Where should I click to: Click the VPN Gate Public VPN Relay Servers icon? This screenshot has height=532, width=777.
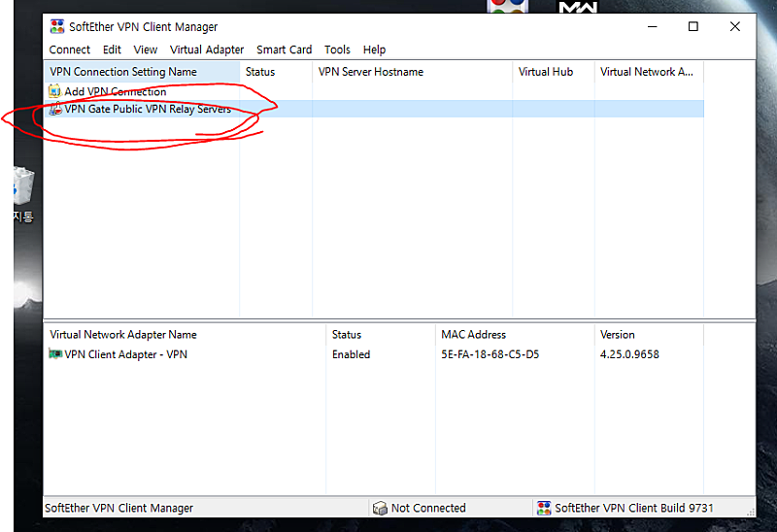point(55,109)
